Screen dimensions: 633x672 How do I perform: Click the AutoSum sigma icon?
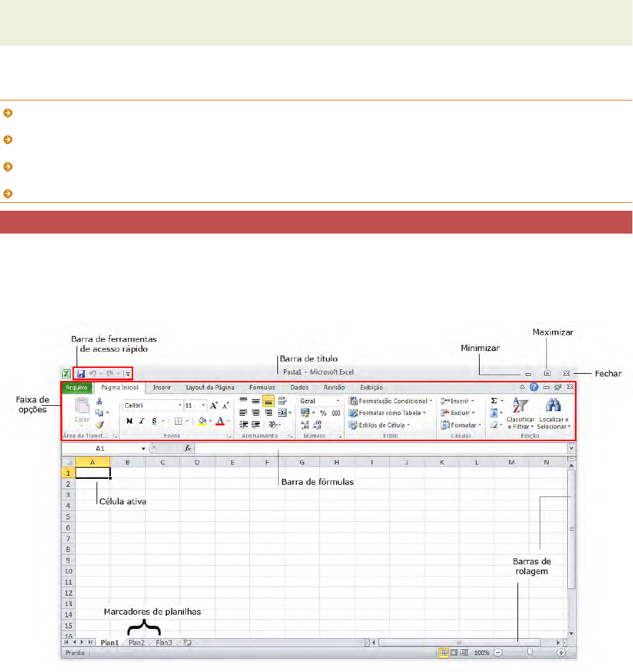click(494, 401)
